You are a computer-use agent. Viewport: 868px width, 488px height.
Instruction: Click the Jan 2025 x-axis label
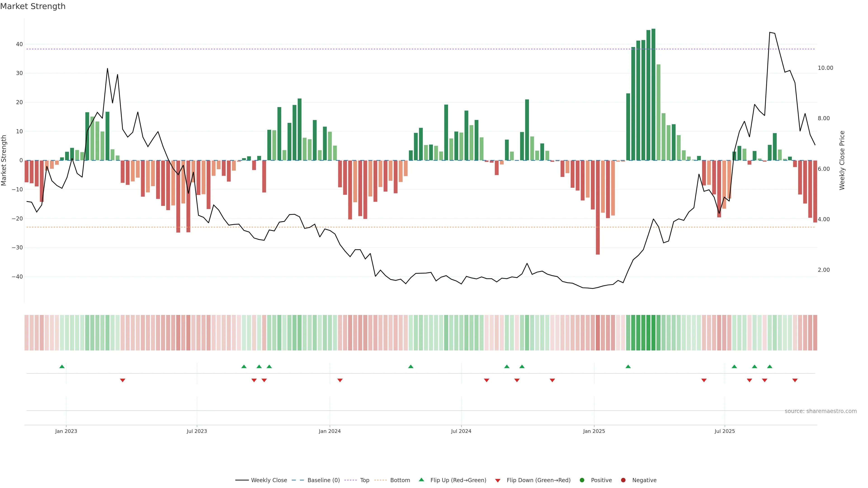click(594, 431)
